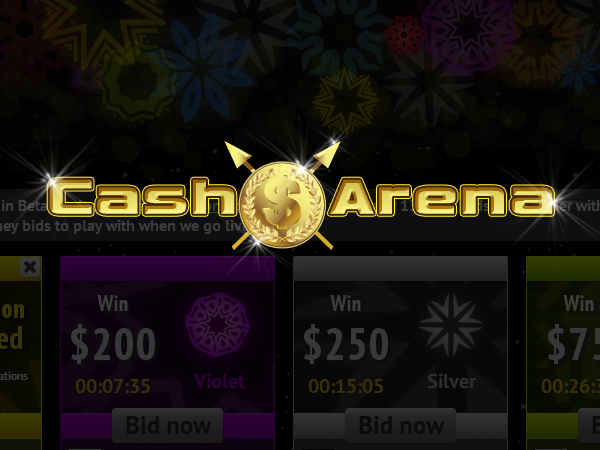The image size is (600, 450).
Task: Bid now on the Silver $250 auction
Action: [x=401, y=425]
